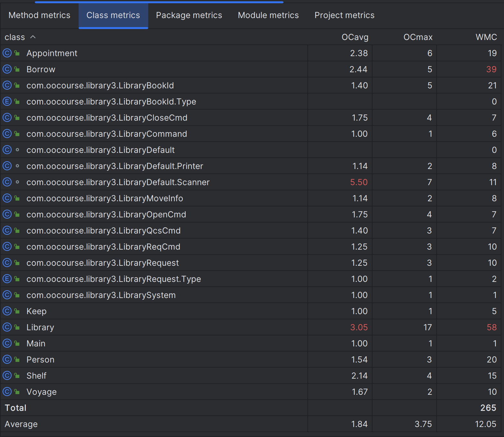Select the com.oocourse.library3.LibraryBookId row name

click(100, 85)
